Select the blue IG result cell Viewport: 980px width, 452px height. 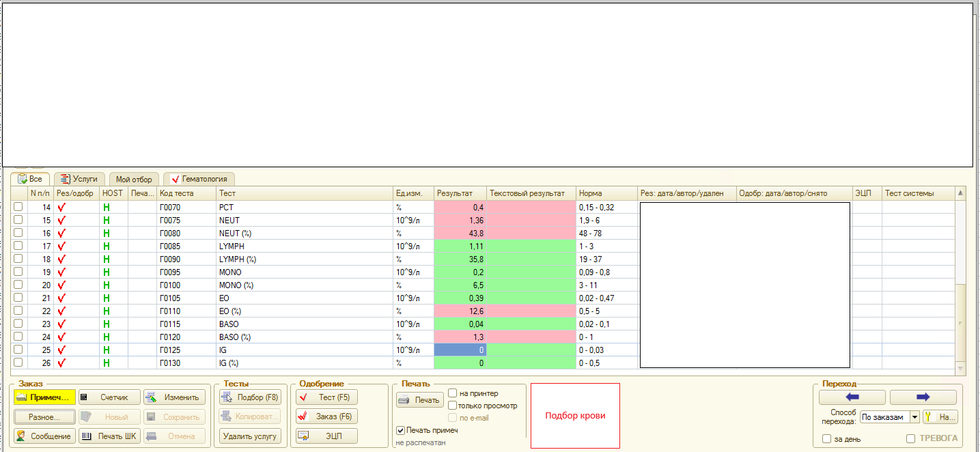point(461,350)
